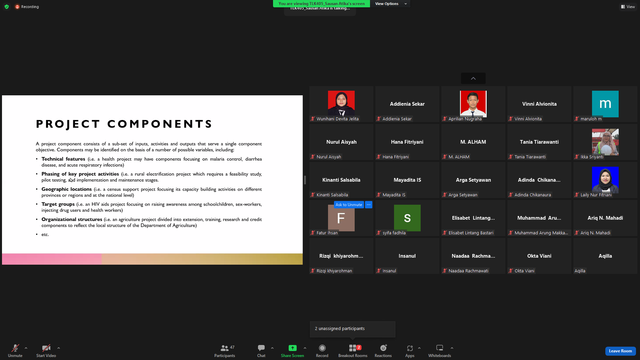Screen dimensions: 640x360
Task: Expand share options arrow next to Share Screen
Action: [304, 348]
